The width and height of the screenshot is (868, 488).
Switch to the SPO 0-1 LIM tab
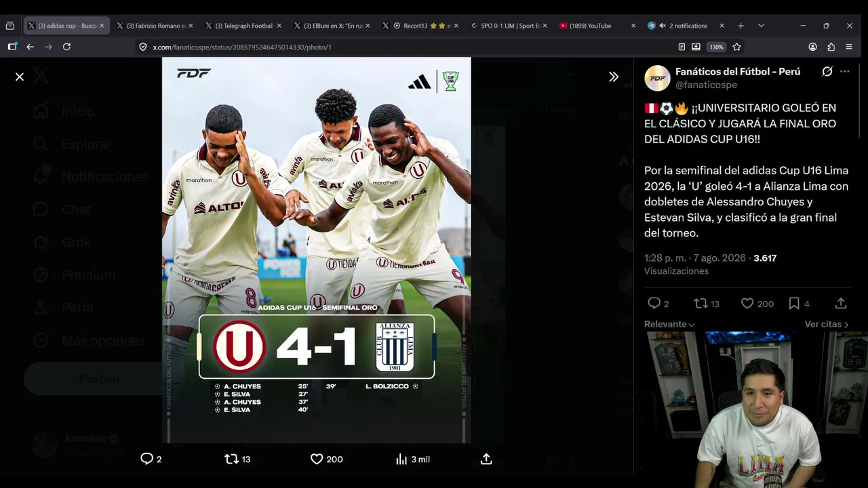tap(510, 26)
